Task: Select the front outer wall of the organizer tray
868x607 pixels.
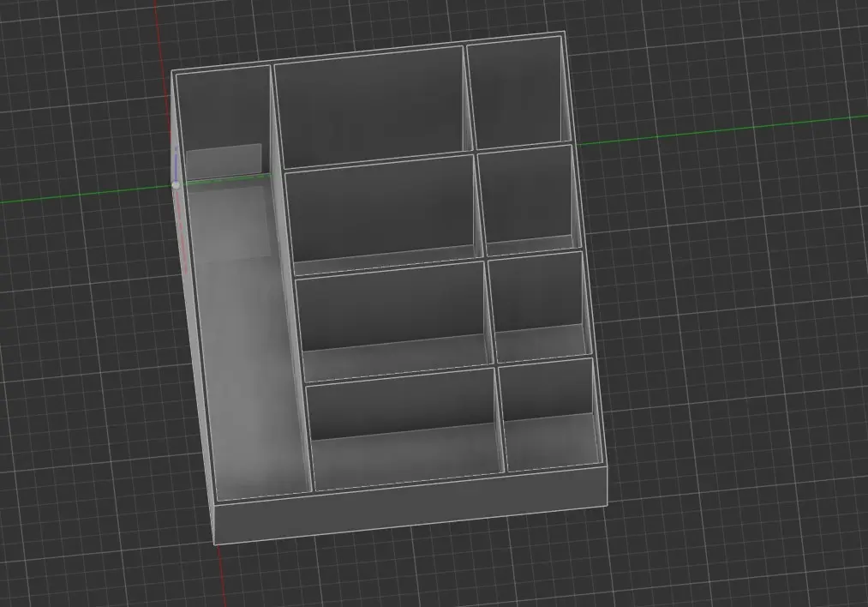Action: (410, 506)
